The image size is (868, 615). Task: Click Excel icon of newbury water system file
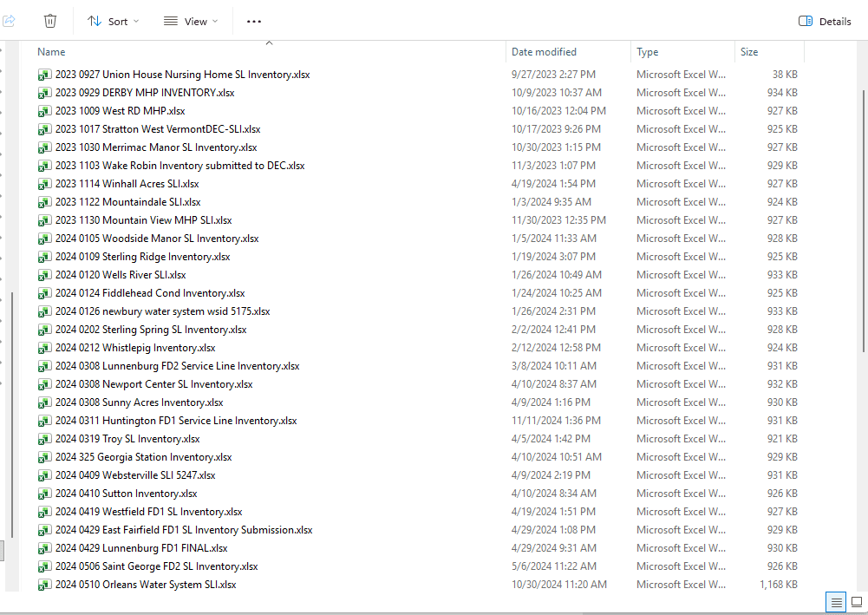point(44,312)
